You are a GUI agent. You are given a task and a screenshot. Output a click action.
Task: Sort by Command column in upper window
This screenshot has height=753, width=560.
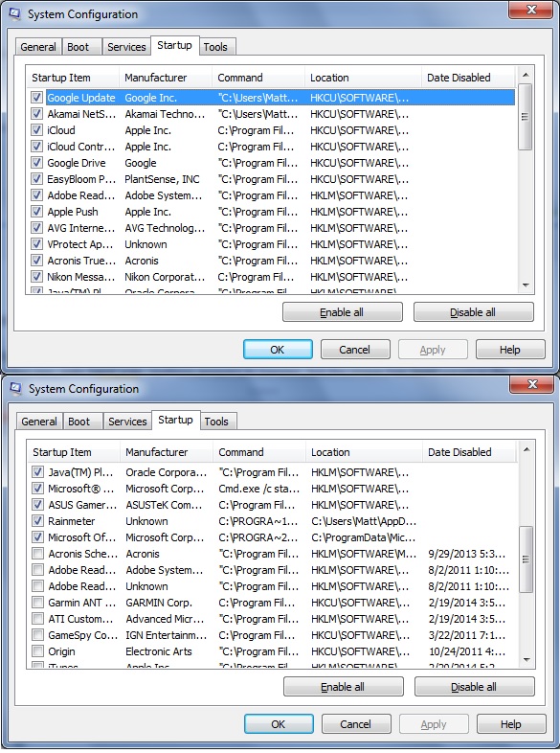[258, 78]
